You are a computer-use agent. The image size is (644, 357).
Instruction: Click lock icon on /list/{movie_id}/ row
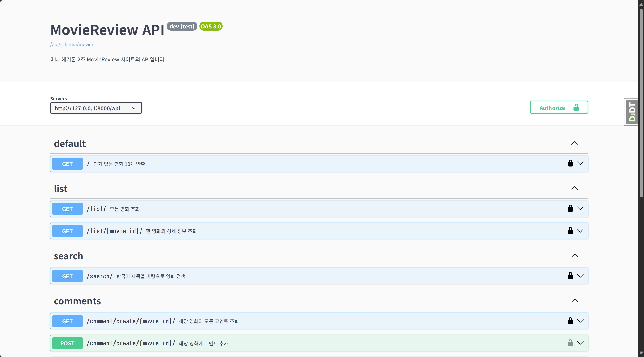click(x=570, y=231)
